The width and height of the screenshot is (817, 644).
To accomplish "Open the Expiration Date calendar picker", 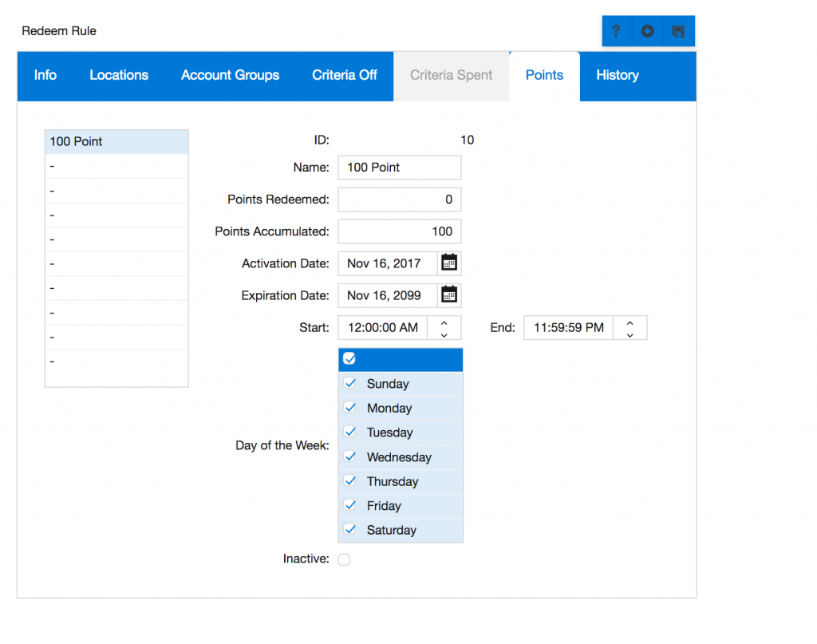I will coord(449,295).
